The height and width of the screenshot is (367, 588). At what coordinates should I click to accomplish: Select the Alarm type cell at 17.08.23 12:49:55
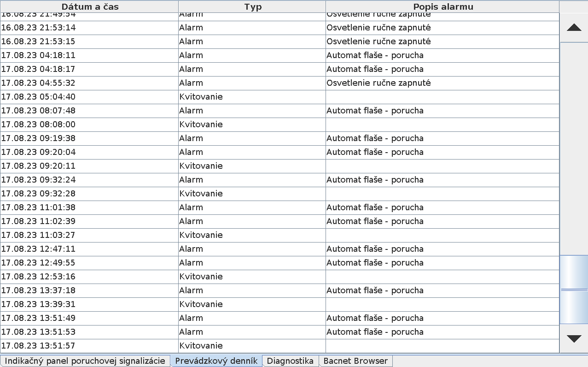(x=191, y=263)
